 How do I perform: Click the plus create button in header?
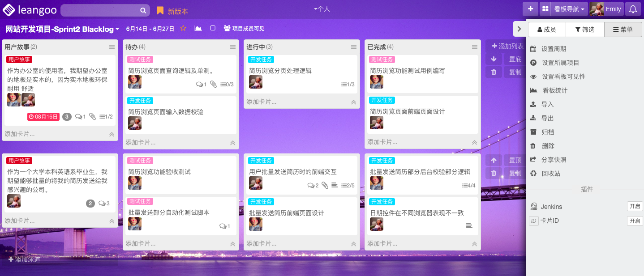530,9
